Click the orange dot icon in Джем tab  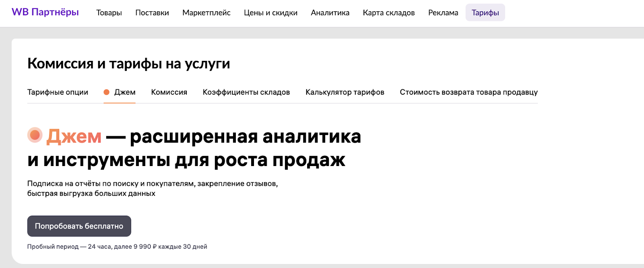107,92
